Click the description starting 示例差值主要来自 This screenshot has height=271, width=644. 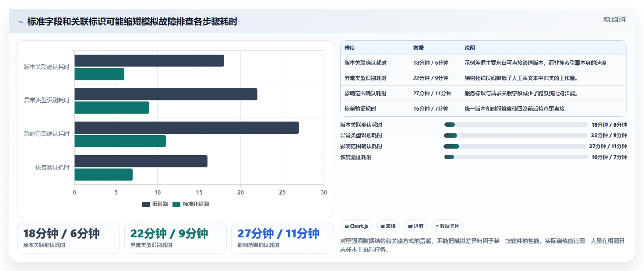click(x=537, y=63)
